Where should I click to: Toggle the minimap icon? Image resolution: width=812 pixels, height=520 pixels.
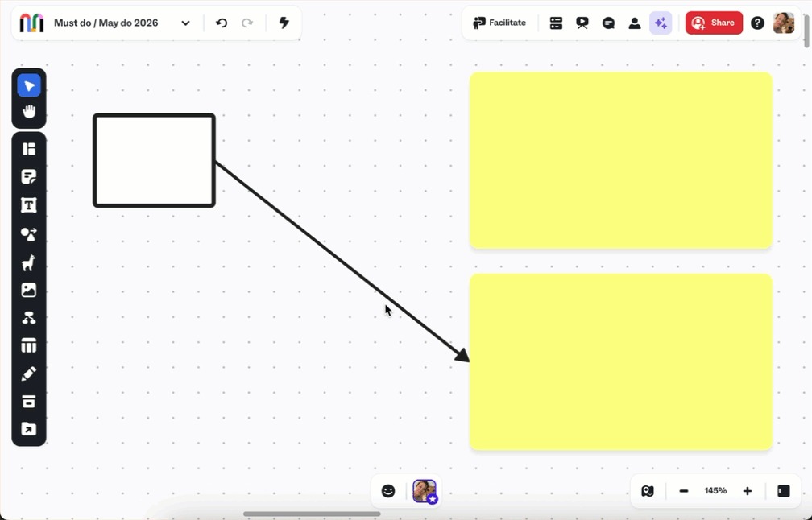pos(648,491)
